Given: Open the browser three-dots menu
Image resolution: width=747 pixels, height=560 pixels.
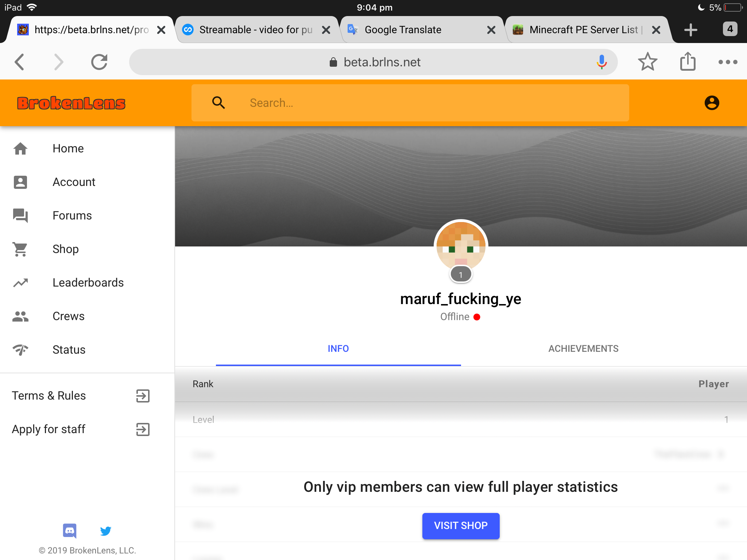Looking at the screenshot, I should coord(728,62).
